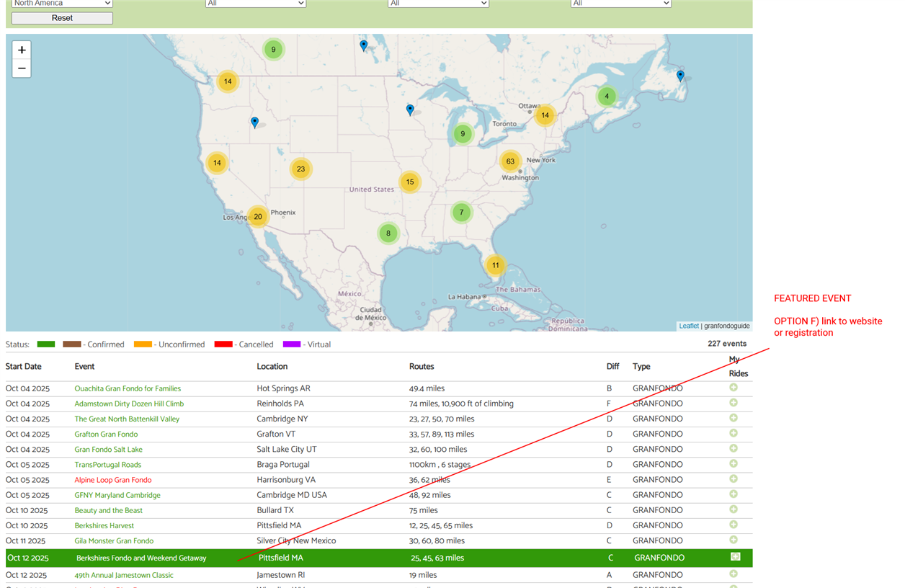Image resolution: width=905 pixels, height=588 pixels.
Task: Add Ouachita Gran Fondo to My Rides
Action: [x=734, y=388]
